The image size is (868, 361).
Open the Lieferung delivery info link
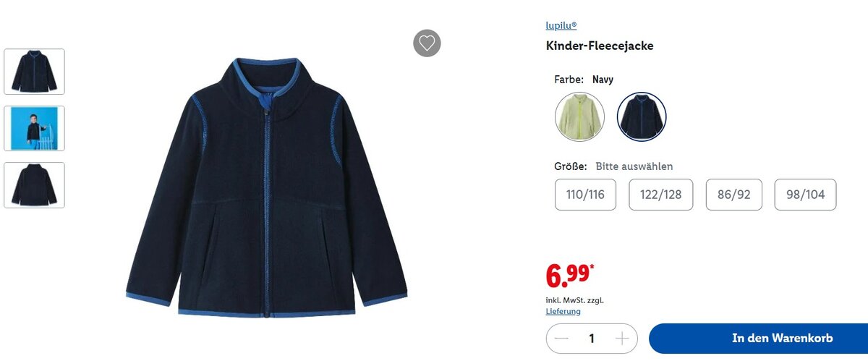coord(563,311)
